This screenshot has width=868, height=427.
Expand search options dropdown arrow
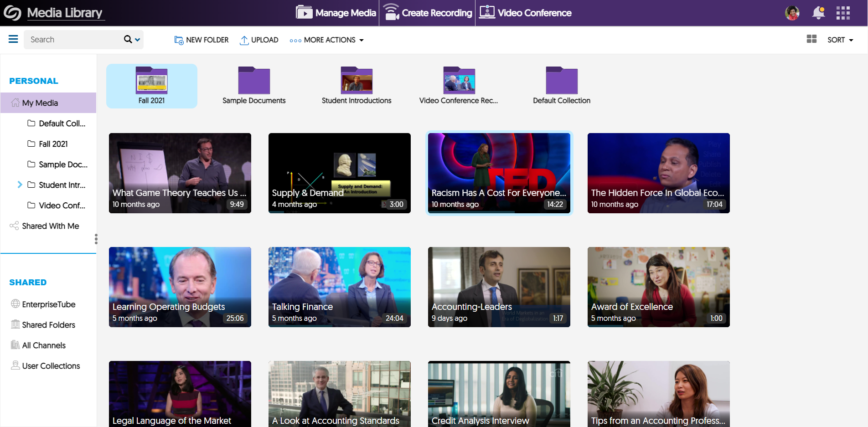tap(138, 40)
